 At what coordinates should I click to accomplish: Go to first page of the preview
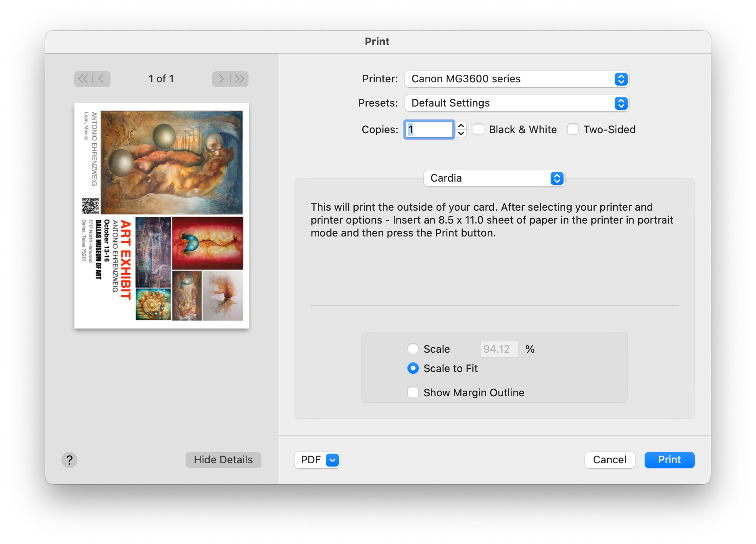coord(83,79)
